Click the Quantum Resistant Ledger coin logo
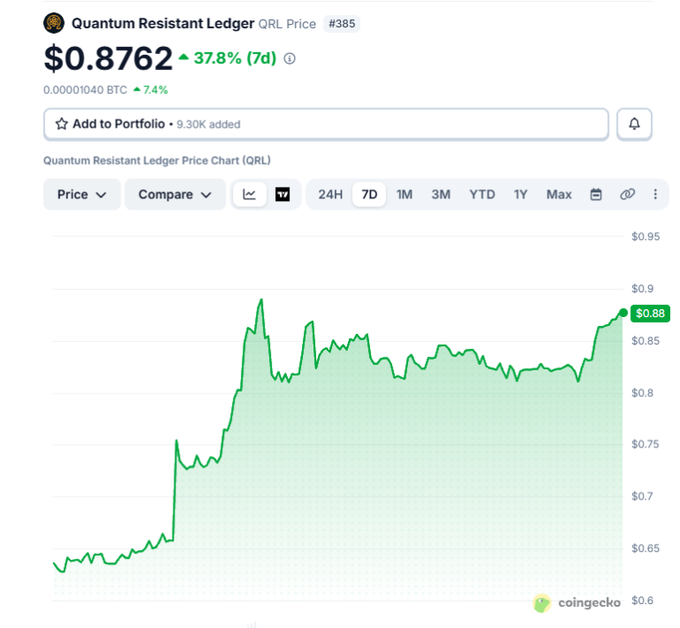This screenshot has width=680, height=628. coord(54,23)
